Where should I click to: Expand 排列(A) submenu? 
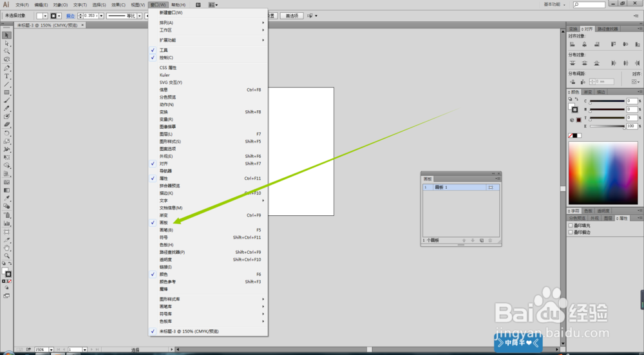click(x=208, y=23)
